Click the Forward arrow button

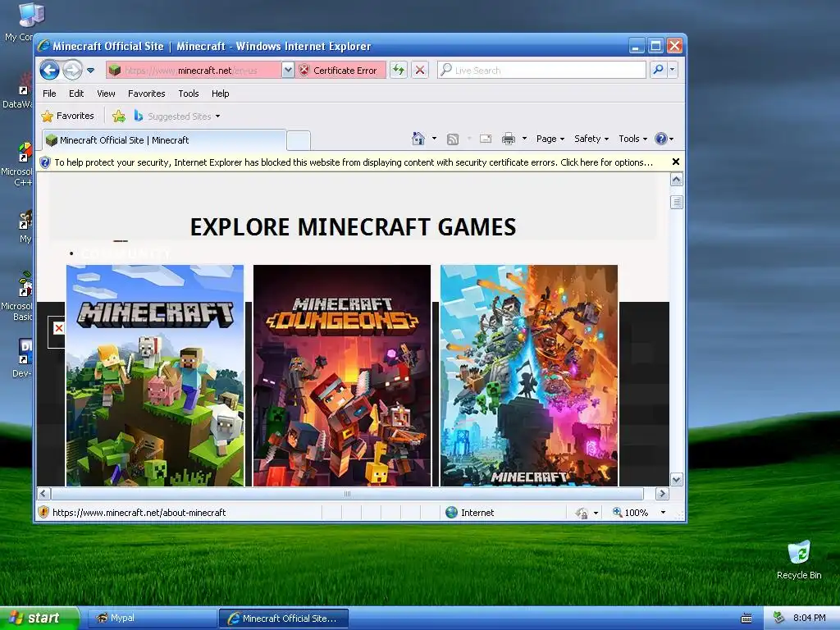73,71
